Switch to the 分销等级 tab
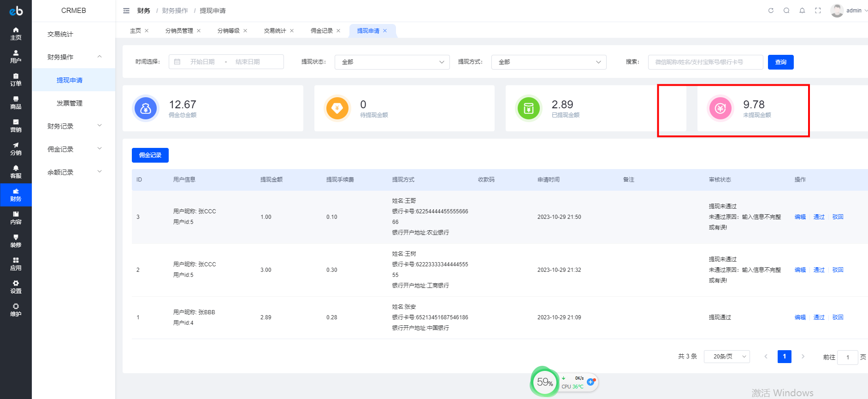Screen dimensions: 868x399 (x=229, y=31)
